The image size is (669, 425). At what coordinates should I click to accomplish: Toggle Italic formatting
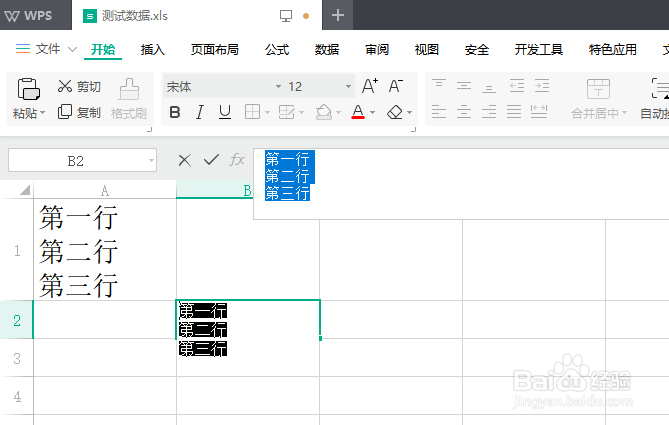tap(199, 112)
